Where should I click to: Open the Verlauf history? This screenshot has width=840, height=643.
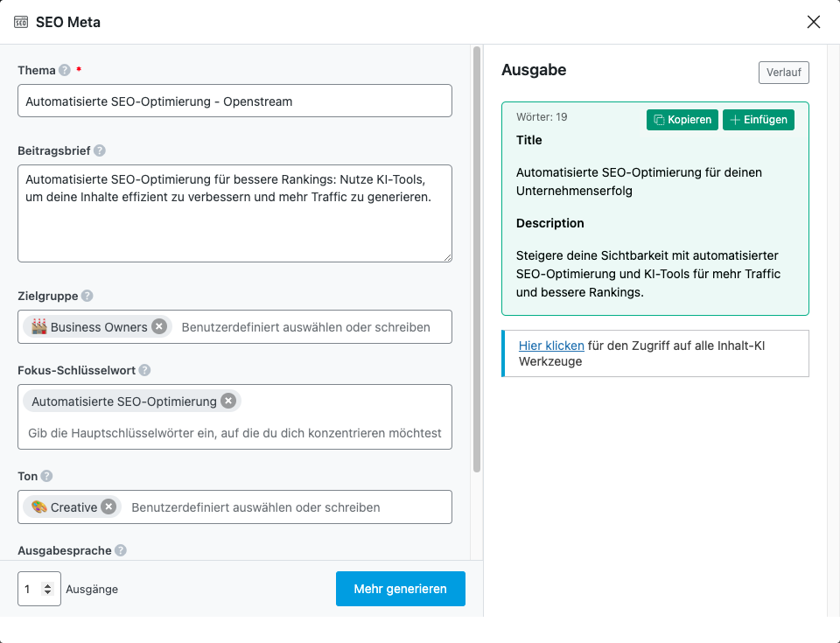(783, 73)
